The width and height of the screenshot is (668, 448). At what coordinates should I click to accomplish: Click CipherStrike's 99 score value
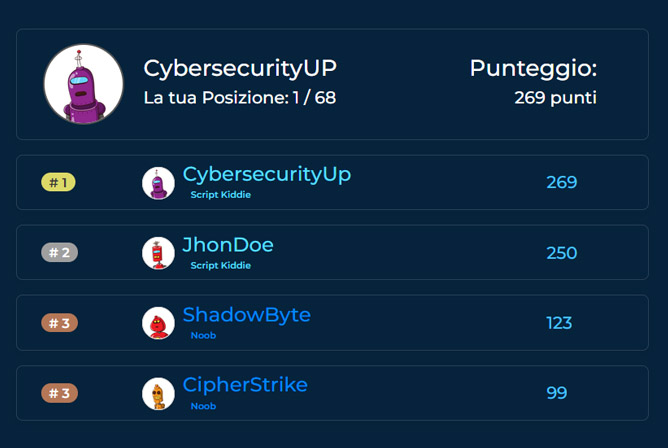coord(557,393)
